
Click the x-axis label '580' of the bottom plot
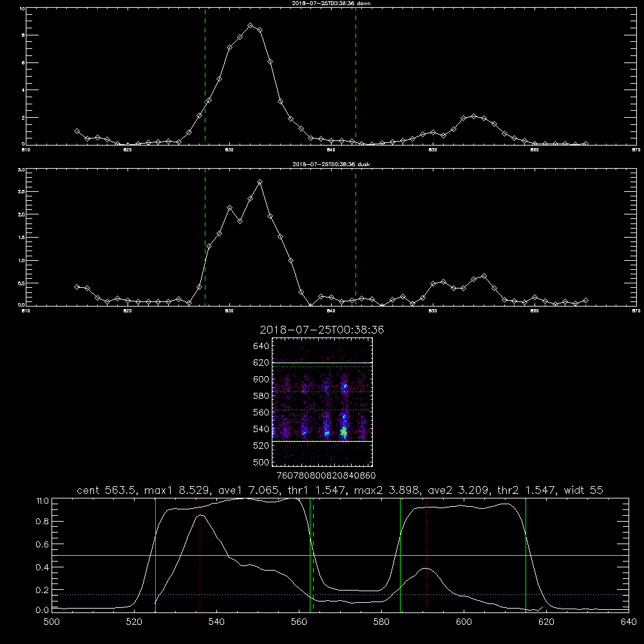pos(381,622)
